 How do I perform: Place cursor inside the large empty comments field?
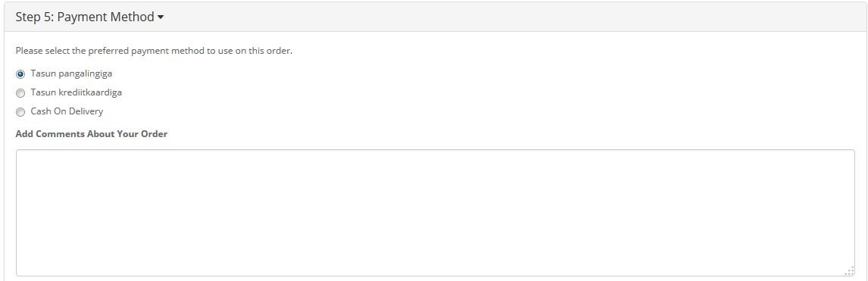coord(435,212)
